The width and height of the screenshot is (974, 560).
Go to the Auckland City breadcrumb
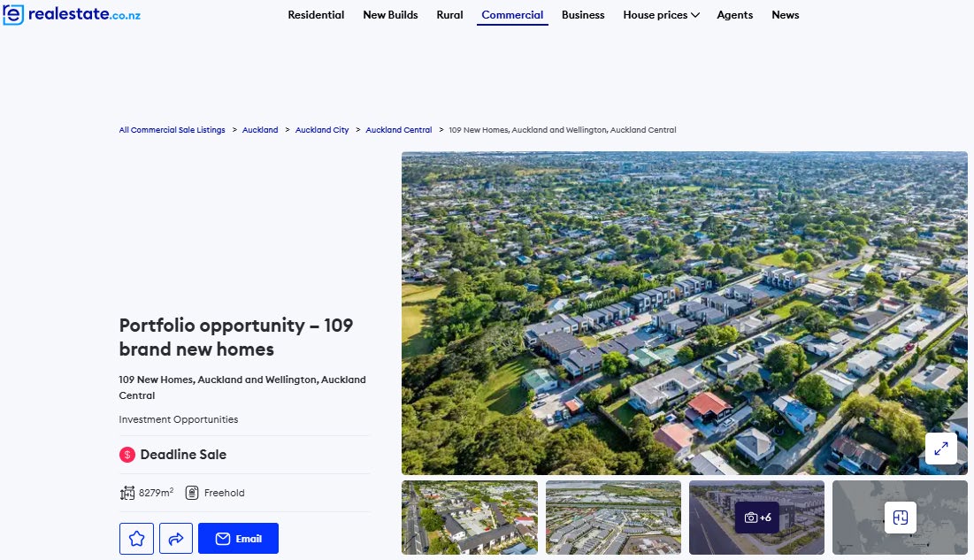[x=322, y=130]
